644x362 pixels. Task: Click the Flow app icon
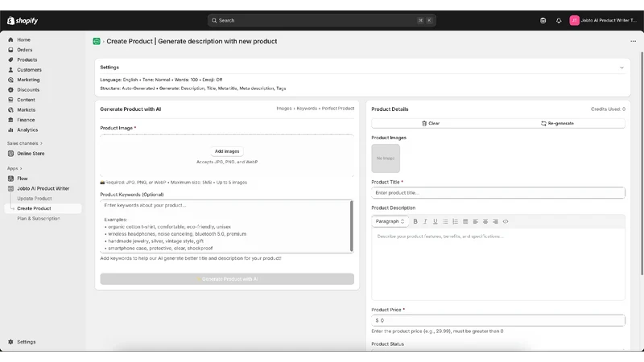(x=10, y=179)
